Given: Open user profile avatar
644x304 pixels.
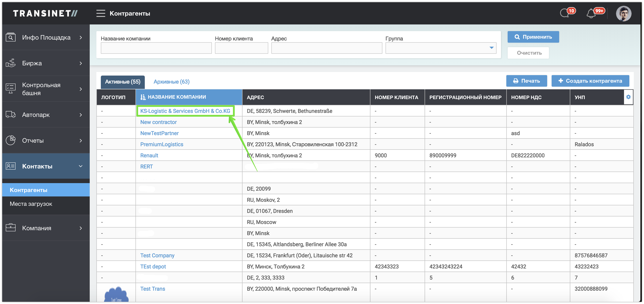Looking at the screenshot, I should (624, 14).
